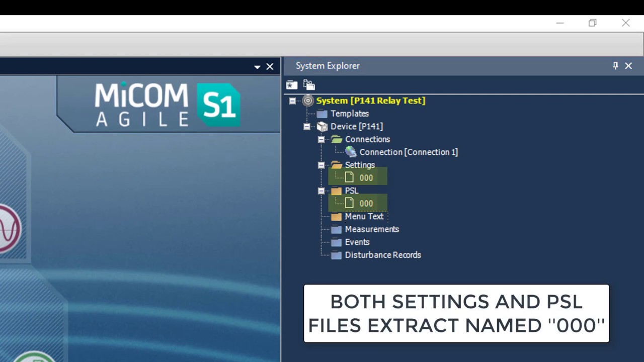Viewport: 644px width, 362px height.
Task: Click the 000 file icon under PSL
Action: (350, 203)
